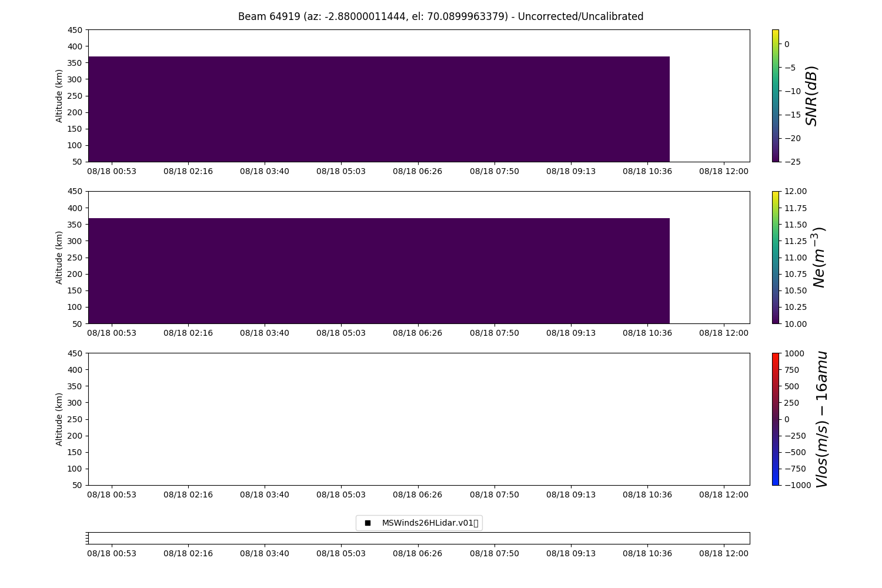Click the Vlos red-blue colorbar

pyautogui.click(x=775, y=419)
